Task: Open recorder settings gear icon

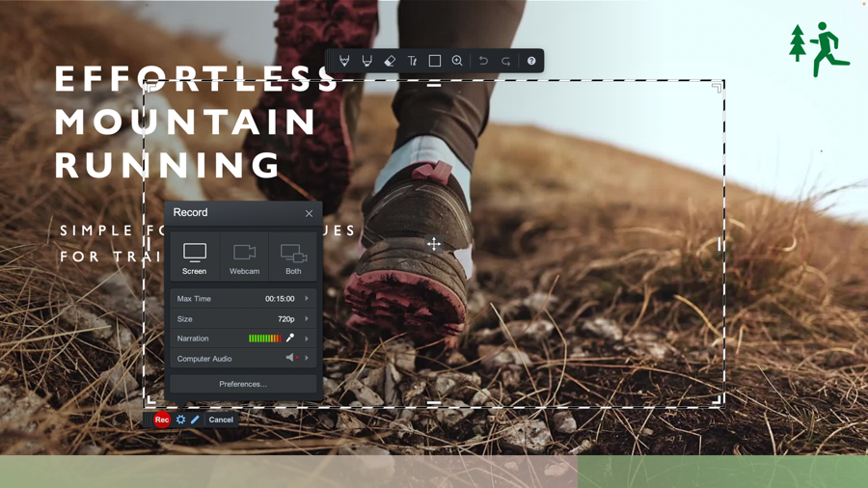Action: tap(180, 420)
